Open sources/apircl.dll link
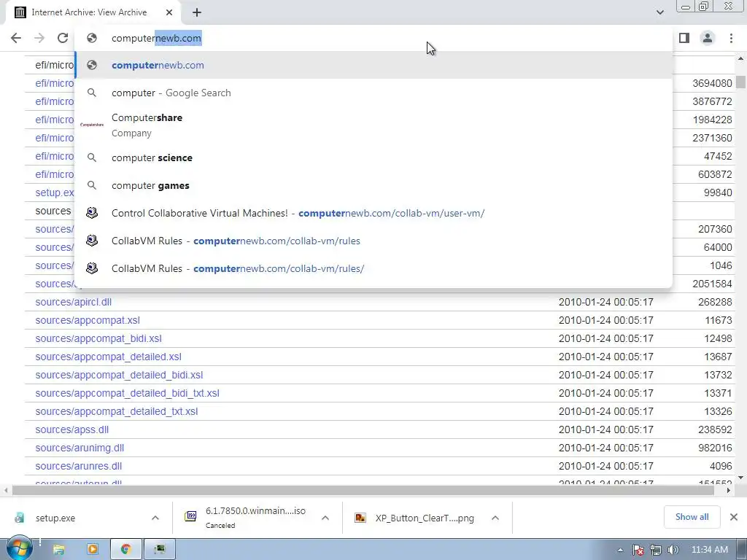Screen dimensions: 747x560 click(74, 302)
